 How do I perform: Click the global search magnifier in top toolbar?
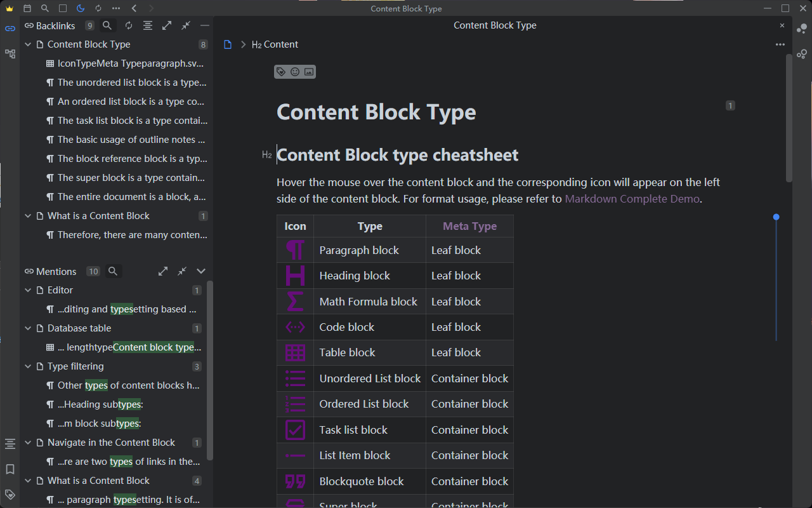[44, 8]
